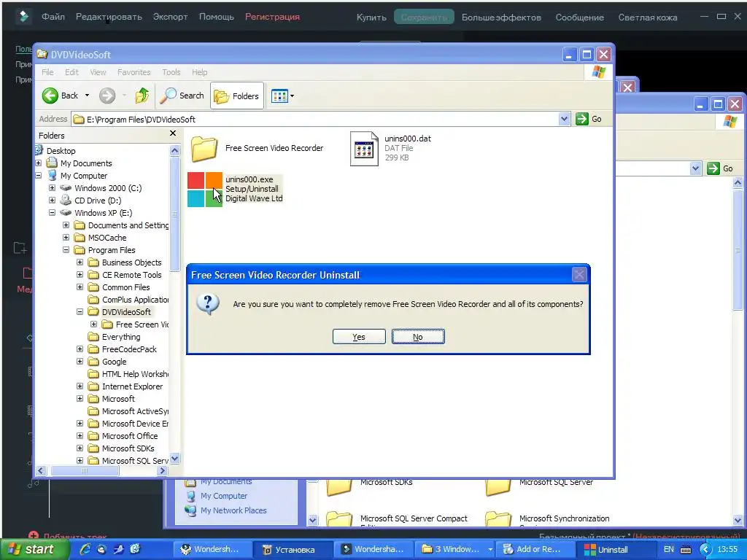Select Microsoft Office folder in tree

(130, 436)
